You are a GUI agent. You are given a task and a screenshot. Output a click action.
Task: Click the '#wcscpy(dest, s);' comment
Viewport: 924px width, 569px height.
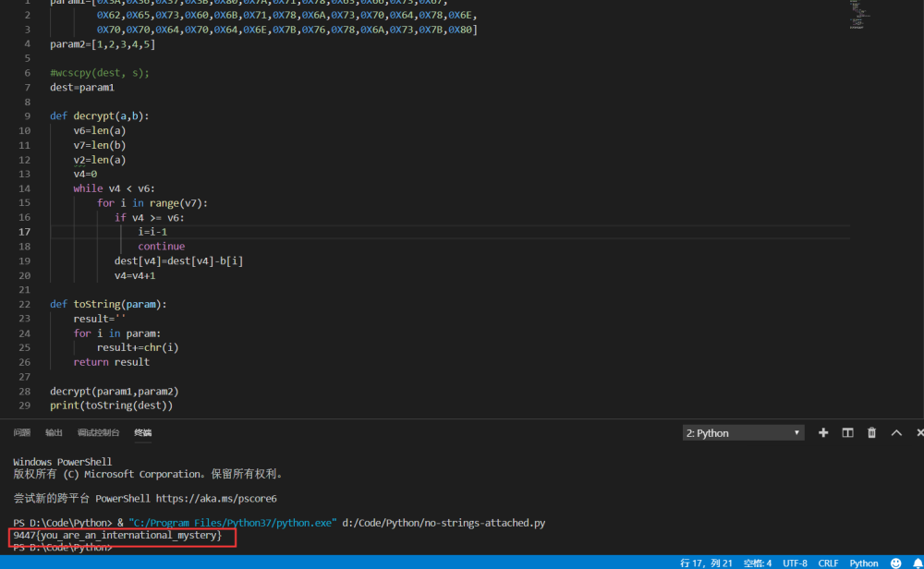(x=100, y=72)
